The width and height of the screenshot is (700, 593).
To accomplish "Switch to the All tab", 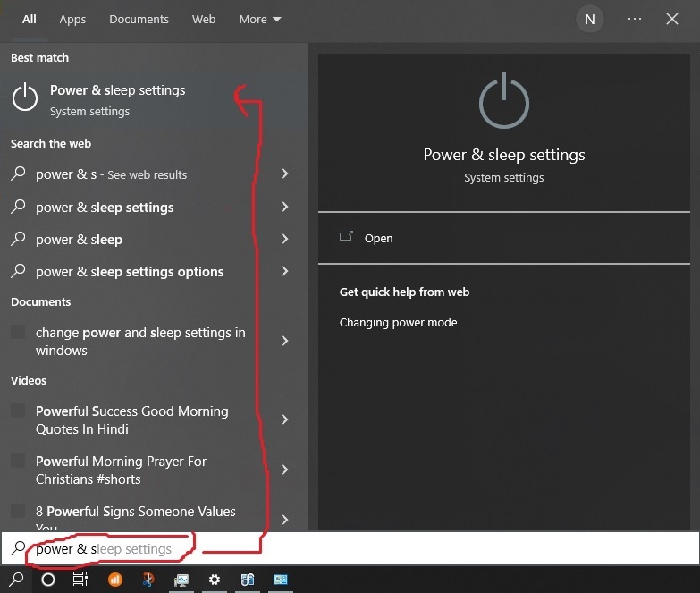I will coord(29,19).
